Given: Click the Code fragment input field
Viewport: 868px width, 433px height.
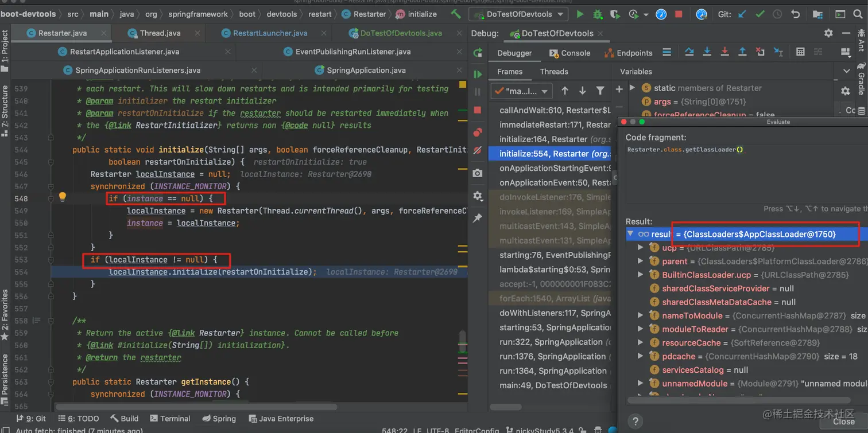Looking at the screenshot, I should coord(746,174).
